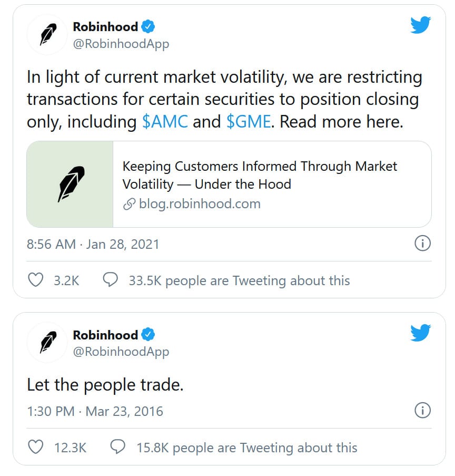The width and height of the screenshot is (455, 476).
Task: Open the $GME cashtag link
Action: click(x=249, y=122)
